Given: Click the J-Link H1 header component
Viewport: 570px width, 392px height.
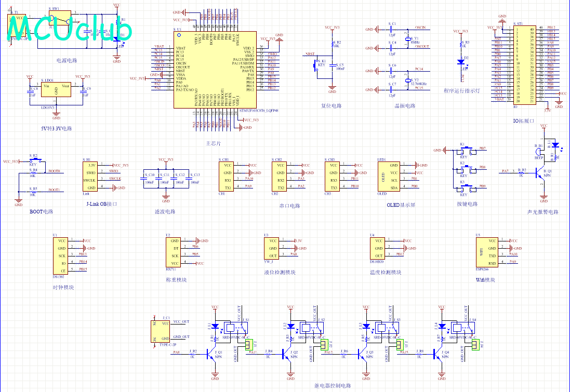Looking at the screenshot, I should pos(90,177).
